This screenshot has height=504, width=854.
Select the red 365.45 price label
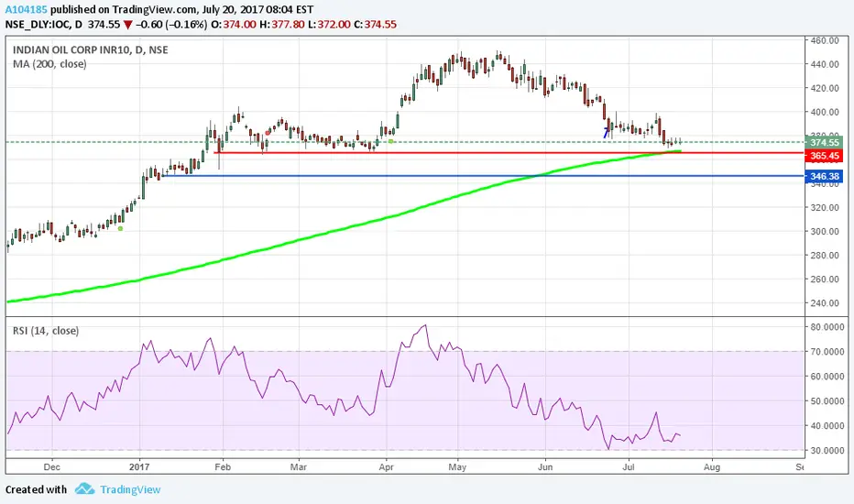click(824, 156)
